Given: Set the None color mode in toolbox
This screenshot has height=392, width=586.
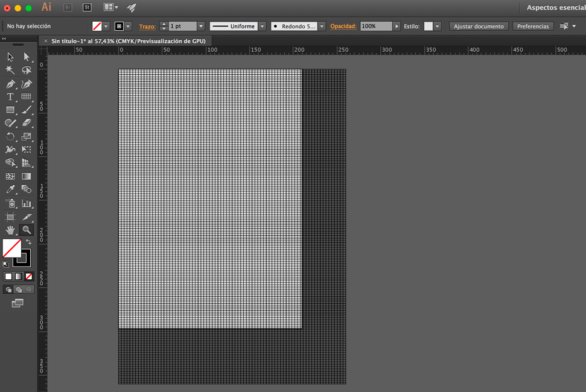Looking at the screenshot, I should pyautogui.click(x=28, y=276).
